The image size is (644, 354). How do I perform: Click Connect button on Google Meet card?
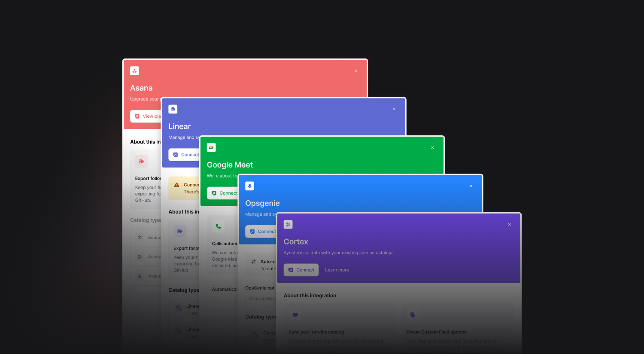coord(223,193)
